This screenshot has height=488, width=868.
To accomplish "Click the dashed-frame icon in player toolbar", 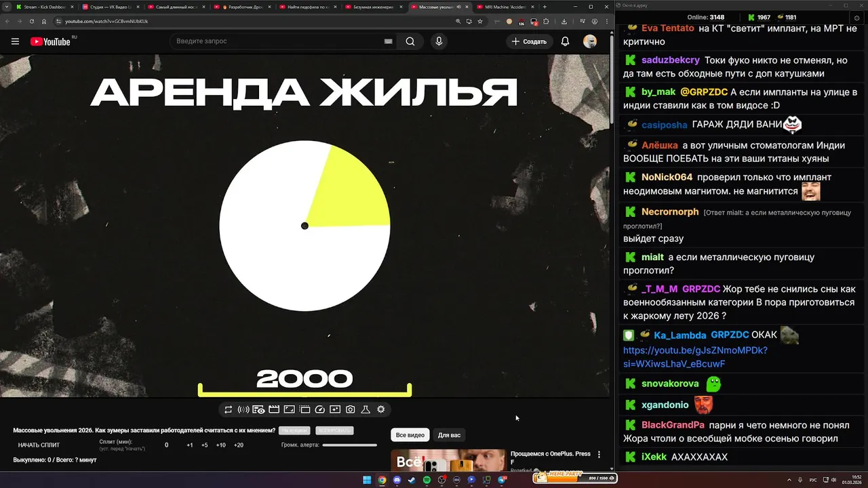I will point(304,409).
